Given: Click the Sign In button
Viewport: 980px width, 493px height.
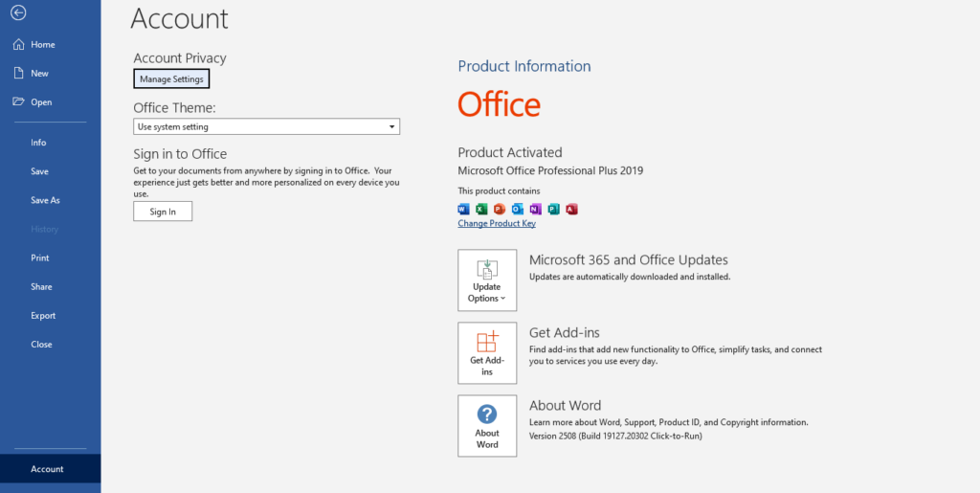Looking at the screenshot, I should 163,212.
